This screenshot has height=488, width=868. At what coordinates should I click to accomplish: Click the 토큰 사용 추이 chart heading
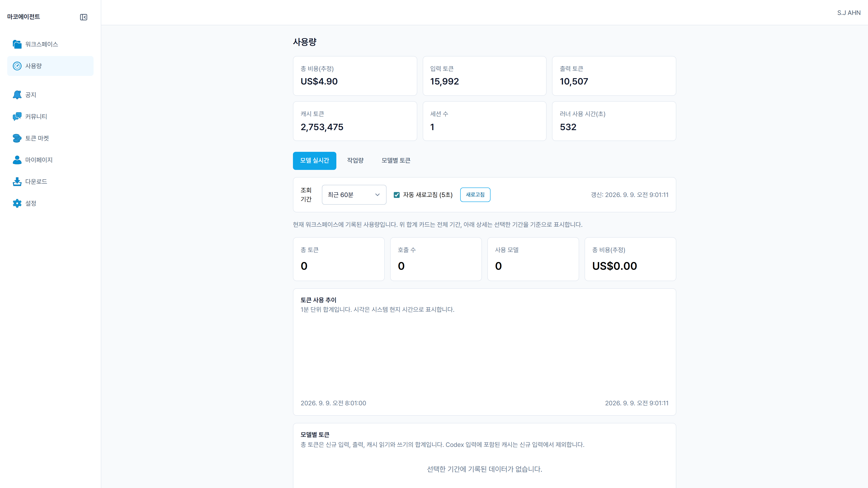318,300
